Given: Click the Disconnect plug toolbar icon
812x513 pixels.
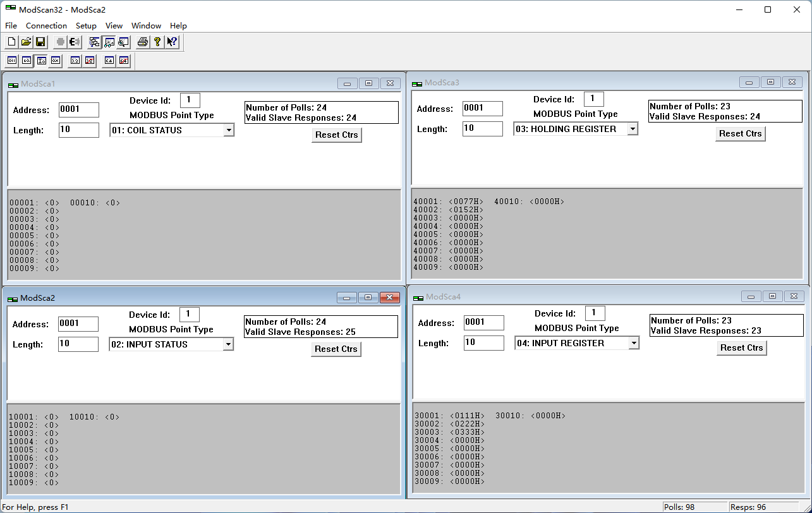Looking at the screenshot, I should 75,42.
